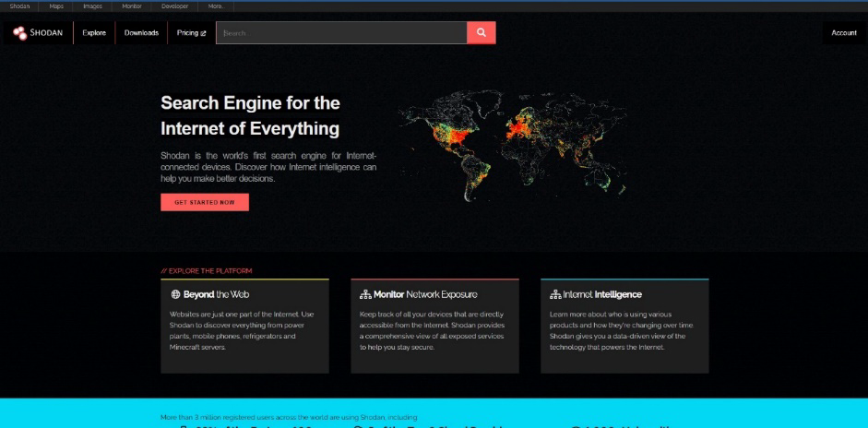Focus the Search input field
The image size is (868, 428).
pyautogui.click(x=341, y=32)
